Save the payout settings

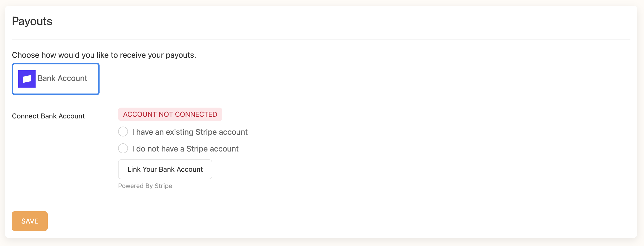[x=30, y=221]
